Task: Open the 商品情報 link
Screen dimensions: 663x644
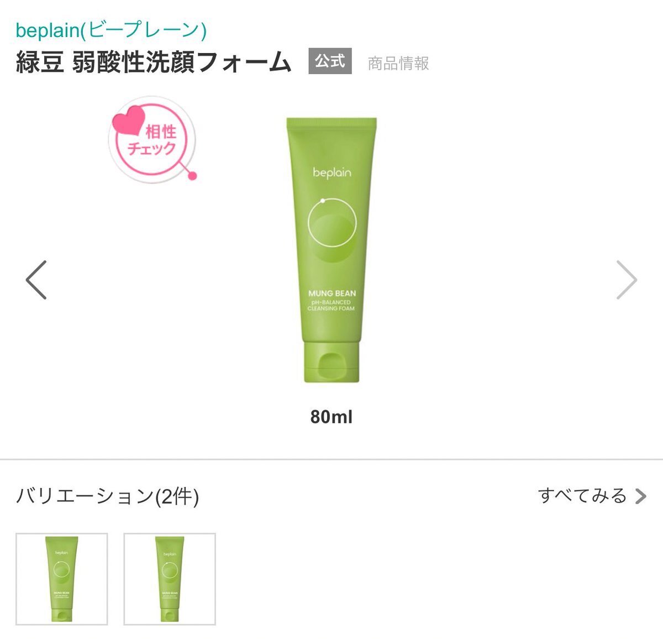Action: [398, 63]
